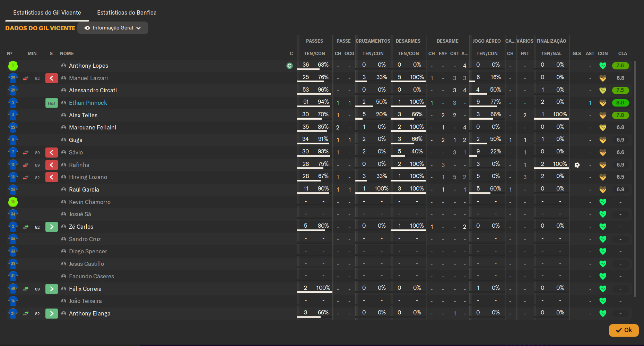Click the goal ball icon in Rafinha row
This screenshot has height=346, width=644.
[x=577, y=165]
